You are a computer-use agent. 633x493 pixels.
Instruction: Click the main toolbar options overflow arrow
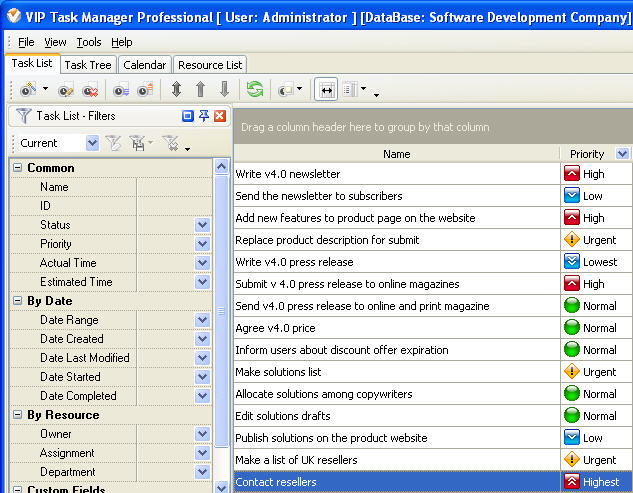pyautogui.click(x=376, y=95)
